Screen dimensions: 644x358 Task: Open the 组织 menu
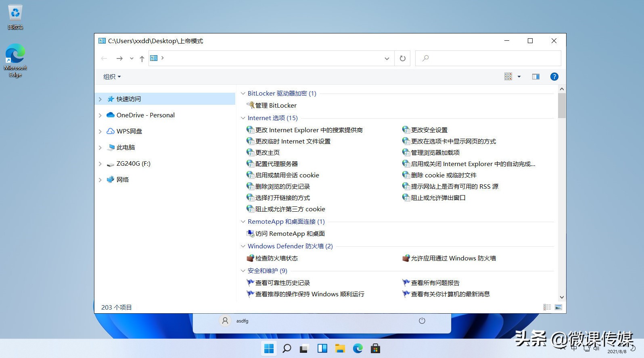(x=112, y=77)
